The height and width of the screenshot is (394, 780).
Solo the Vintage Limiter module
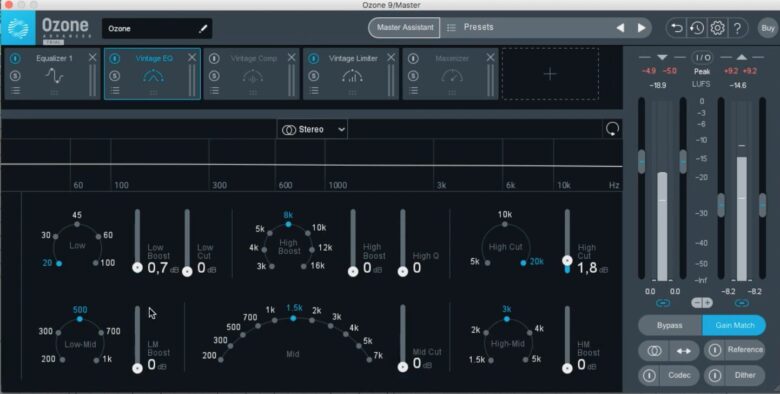click(314, 76)
